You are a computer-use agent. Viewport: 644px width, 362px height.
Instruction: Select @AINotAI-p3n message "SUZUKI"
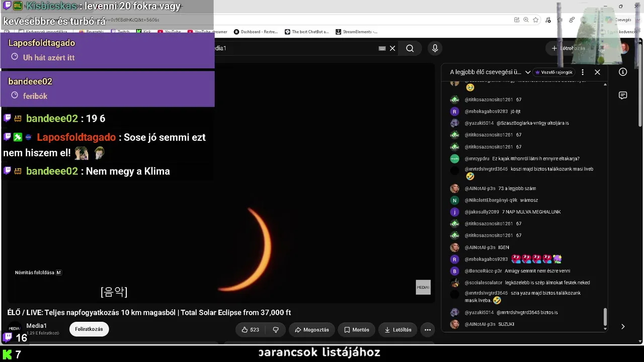pos(506,324)
